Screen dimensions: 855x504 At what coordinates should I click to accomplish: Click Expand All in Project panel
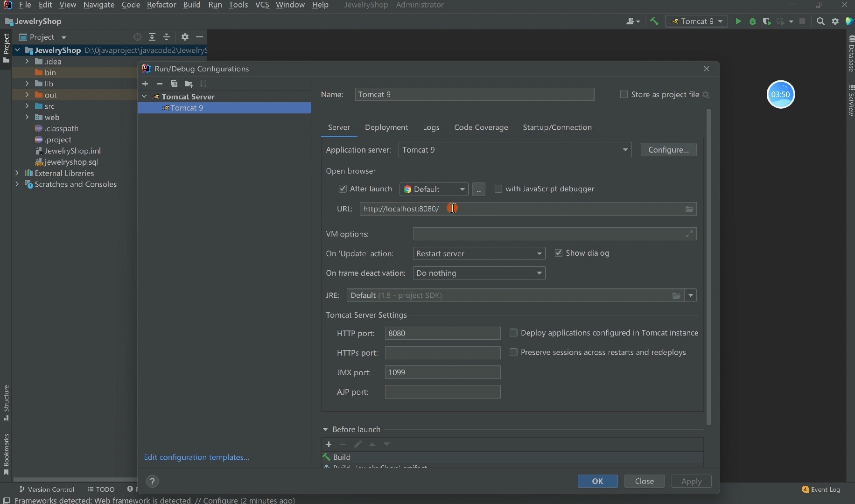[152, 37]
